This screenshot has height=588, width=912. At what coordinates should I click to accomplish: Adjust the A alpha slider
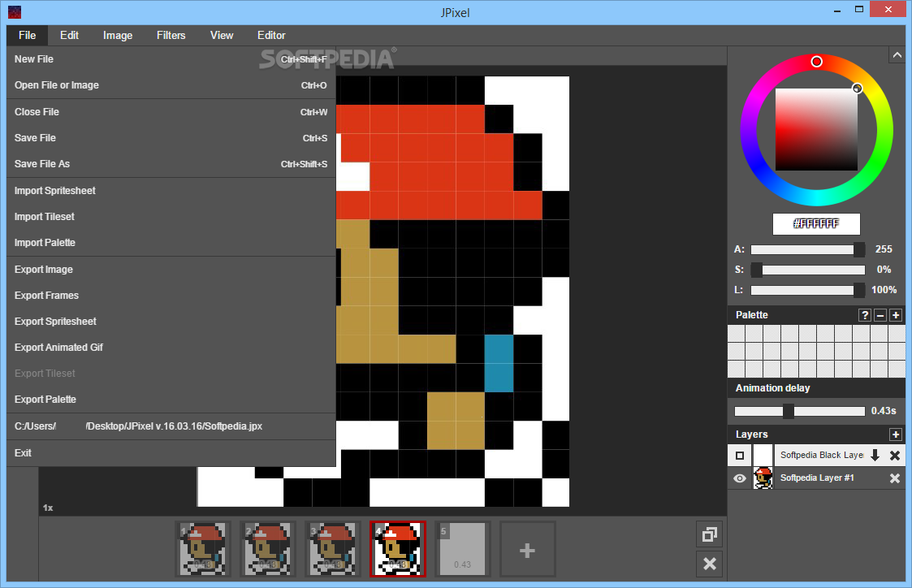(x=807, y=249)
